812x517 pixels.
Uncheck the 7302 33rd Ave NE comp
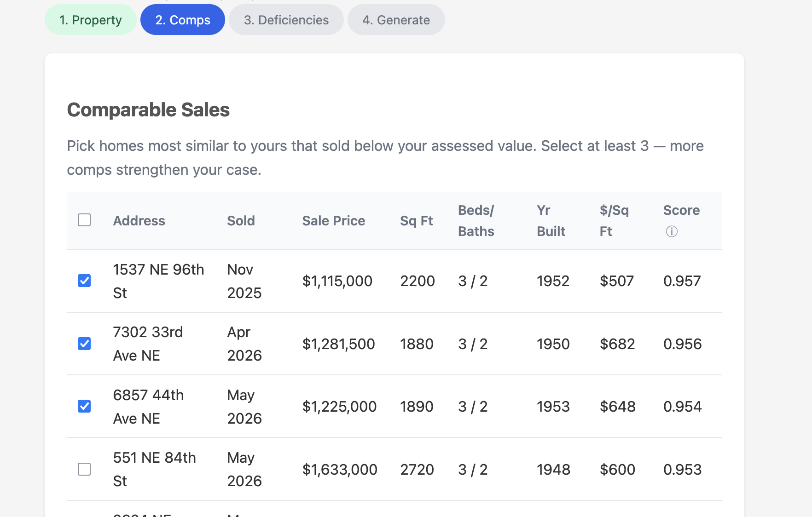(84, 344)
